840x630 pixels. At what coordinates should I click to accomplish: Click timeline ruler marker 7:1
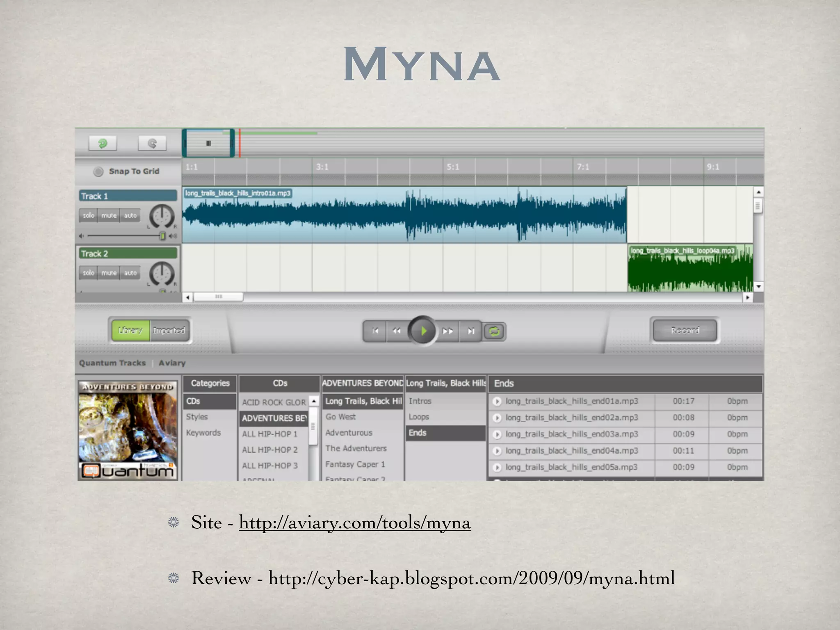(583, 167)
